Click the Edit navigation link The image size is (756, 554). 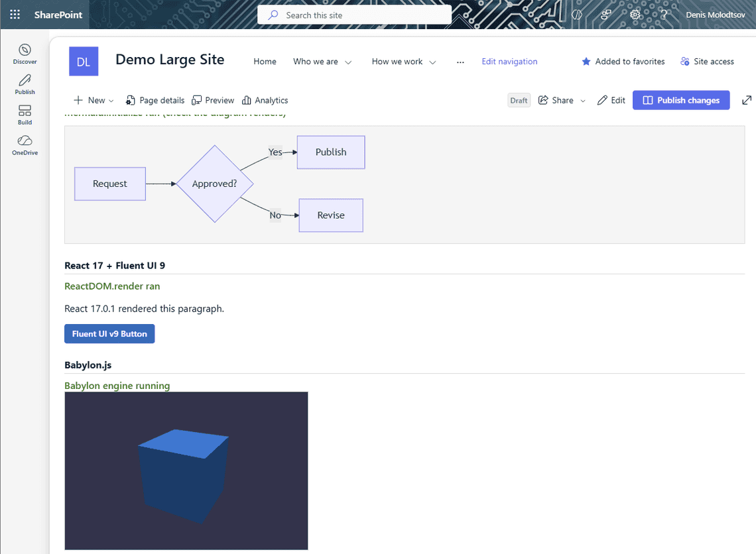pyautogui.click(x=509, y=61)
